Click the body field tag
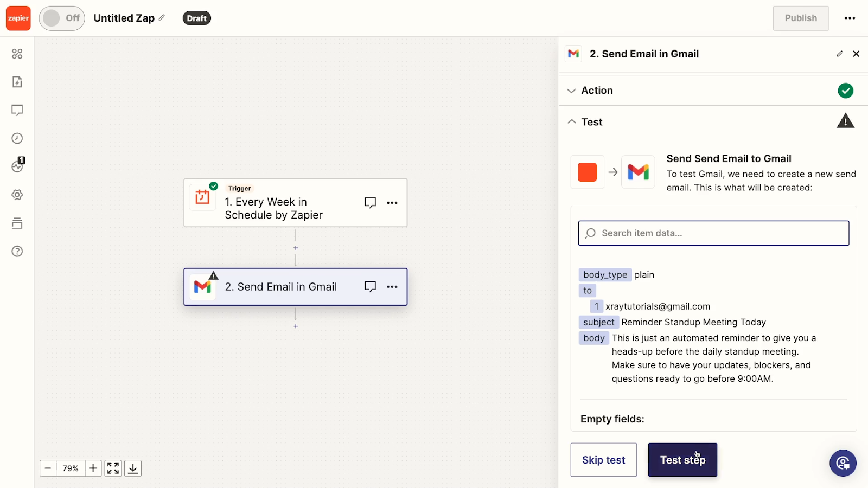Screen dimensions: 868x488 click(594, 338)
